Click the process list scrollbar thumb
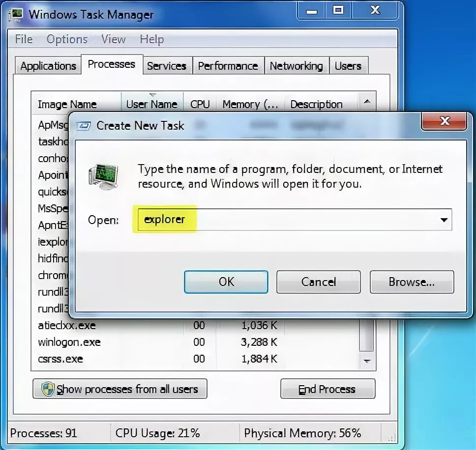Viewport: 476px width, 450px height. 367,335
